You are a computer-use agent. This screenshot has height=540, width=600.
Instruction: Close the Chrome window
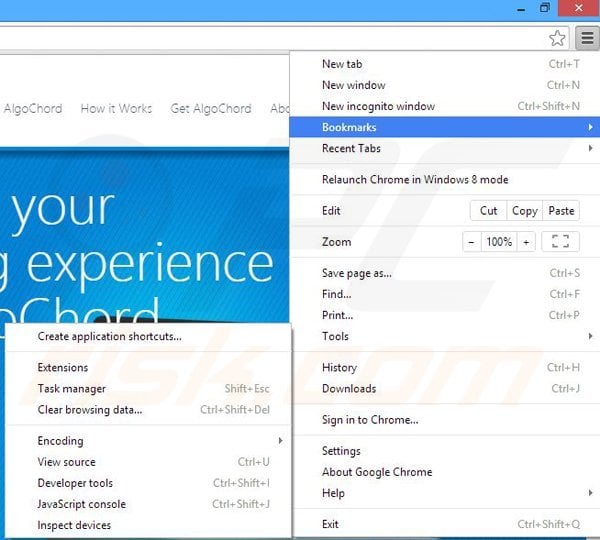click(579, 8)
